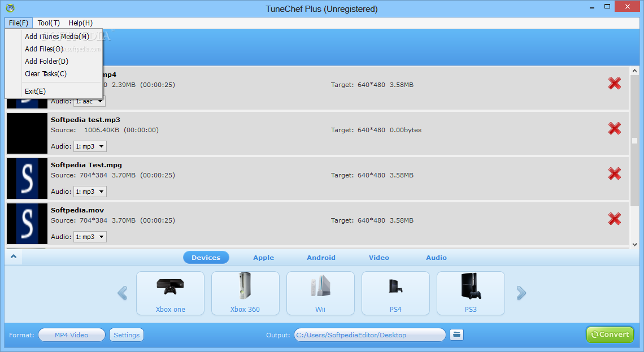Minimize the TuneChef Plus window
This screenshot has height=352, width=644.
point(592,7)
